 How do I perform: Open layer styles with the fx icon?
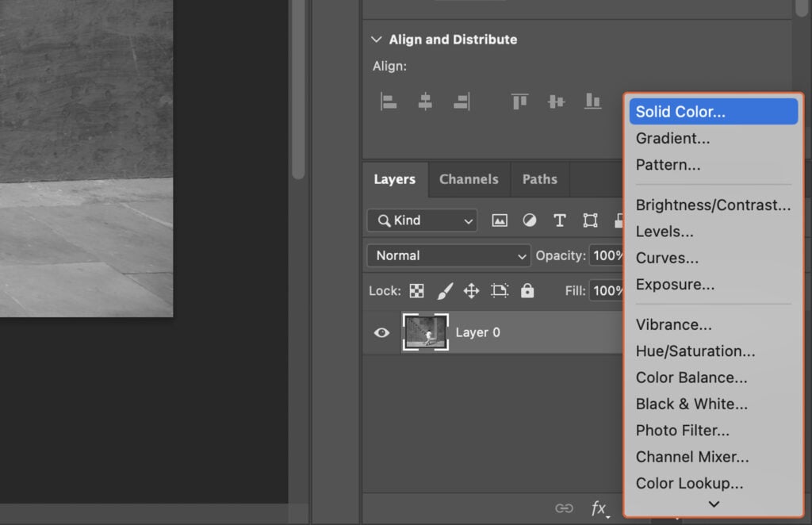click(599, 508)
